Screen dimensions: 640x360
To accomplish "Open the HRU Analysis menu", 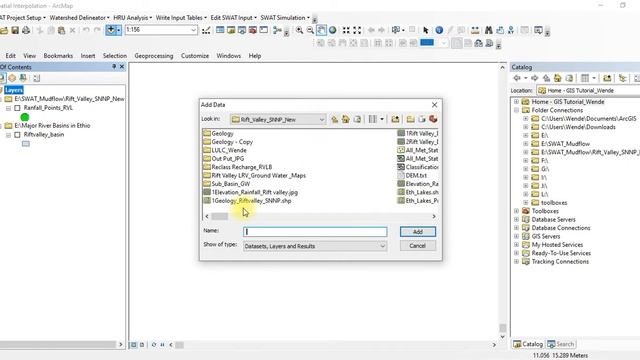I will (132, 18).
